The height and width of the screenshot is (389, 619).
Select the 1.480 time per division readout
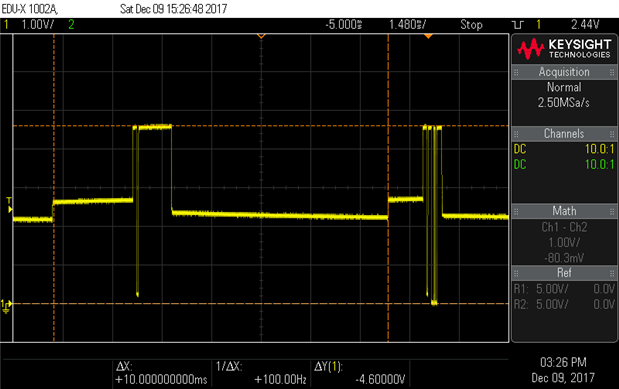point(407,25)
